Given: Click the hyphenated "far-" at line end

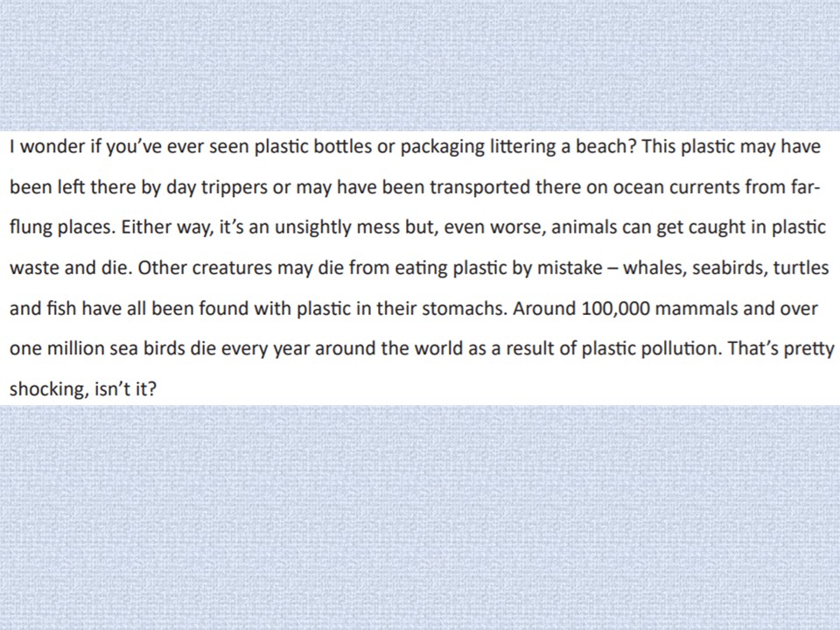Looking at the screenshot, I should (805, 187).
